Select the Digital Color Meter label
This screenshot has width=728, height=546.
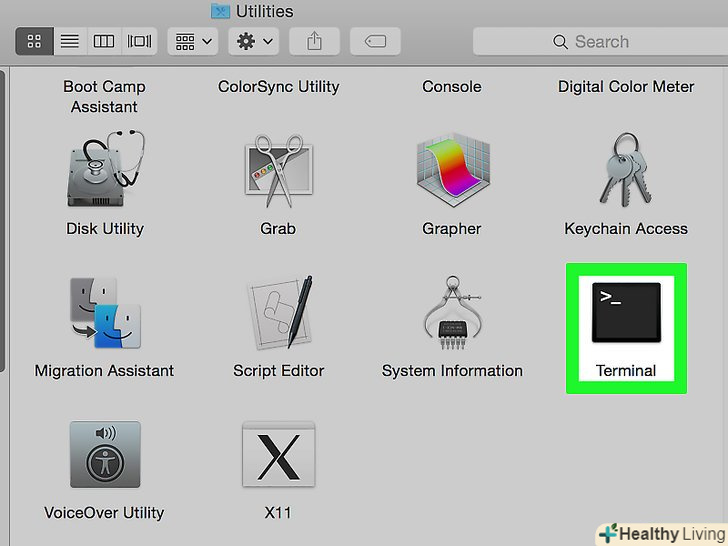pyautogui.click(x=626, y=87)
